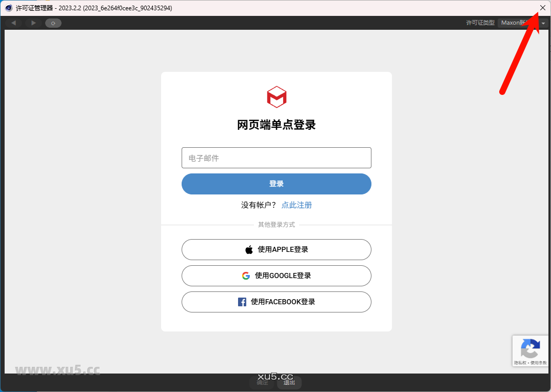Click the 确定 button at bottom

click(x=262, y=383)
